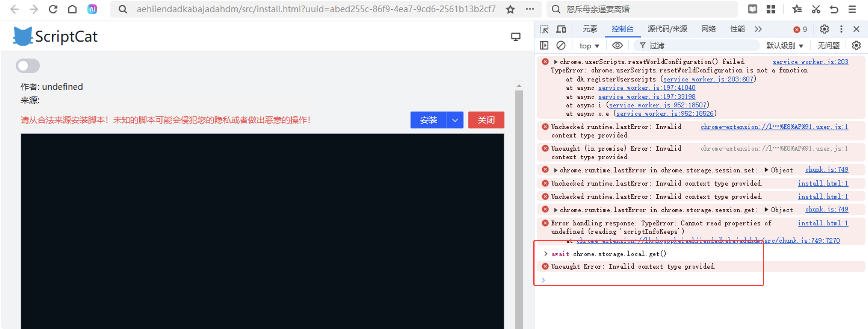Switch to the 源代码/来源 tab

tap(667, 29)
